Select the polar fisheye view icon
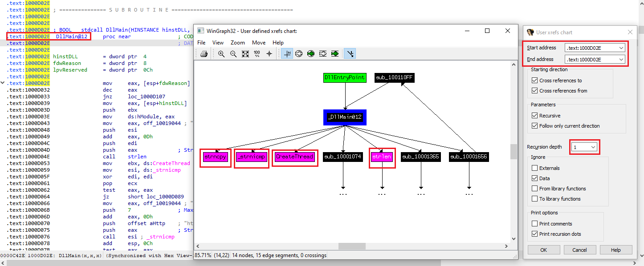The image size is (644, 266). (x=299, y=54)
